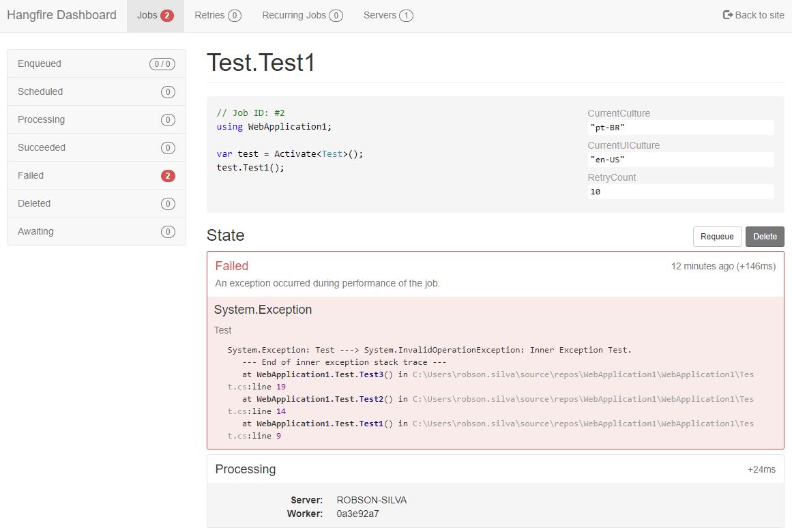Click the Retries zero count badge
792x532 pixels.
[235, 14]
